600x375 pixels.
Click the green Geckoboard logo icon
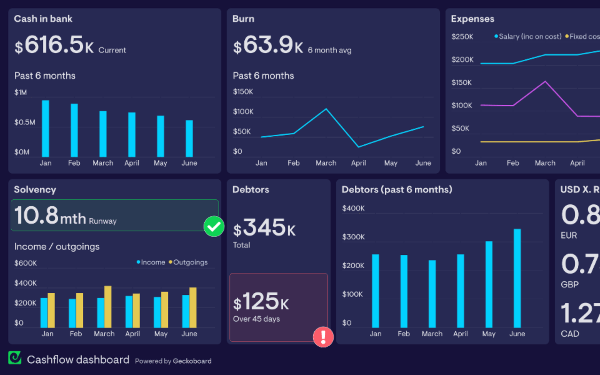(15, 358)
